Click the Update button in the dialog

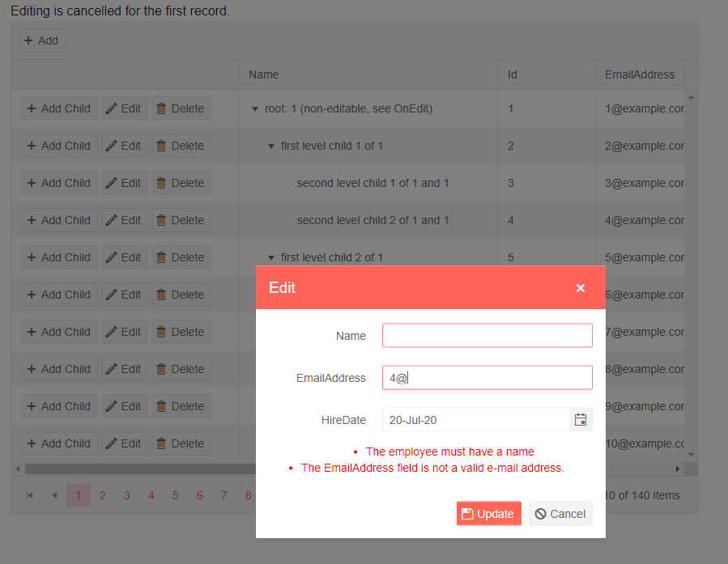click(488, 514)
